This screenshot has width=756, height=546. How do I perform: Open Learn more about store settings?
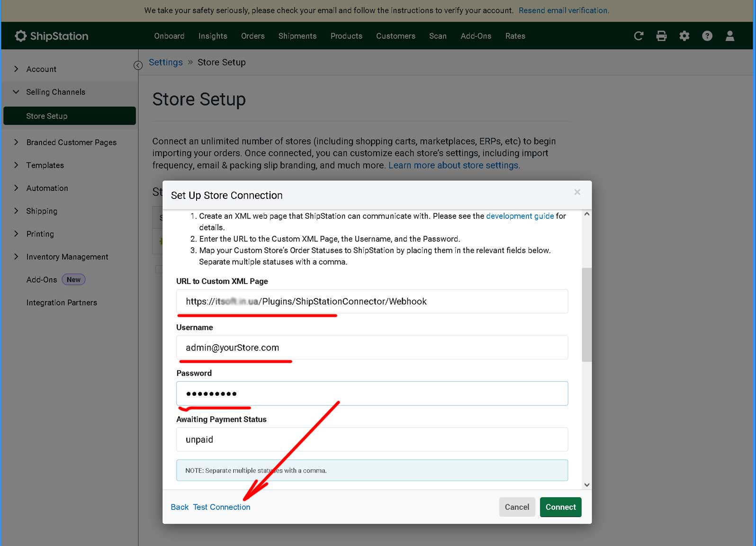coord(454,165)
